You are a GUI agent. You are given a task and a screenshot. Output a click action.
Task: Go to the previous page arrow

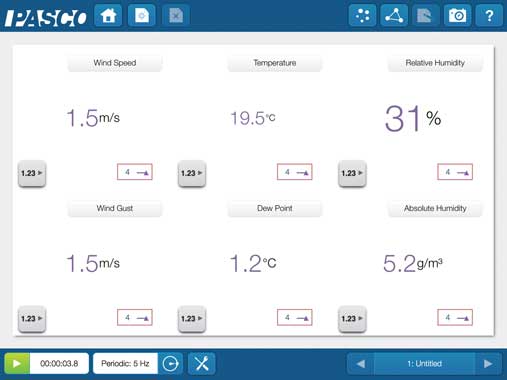pos(361,364)
